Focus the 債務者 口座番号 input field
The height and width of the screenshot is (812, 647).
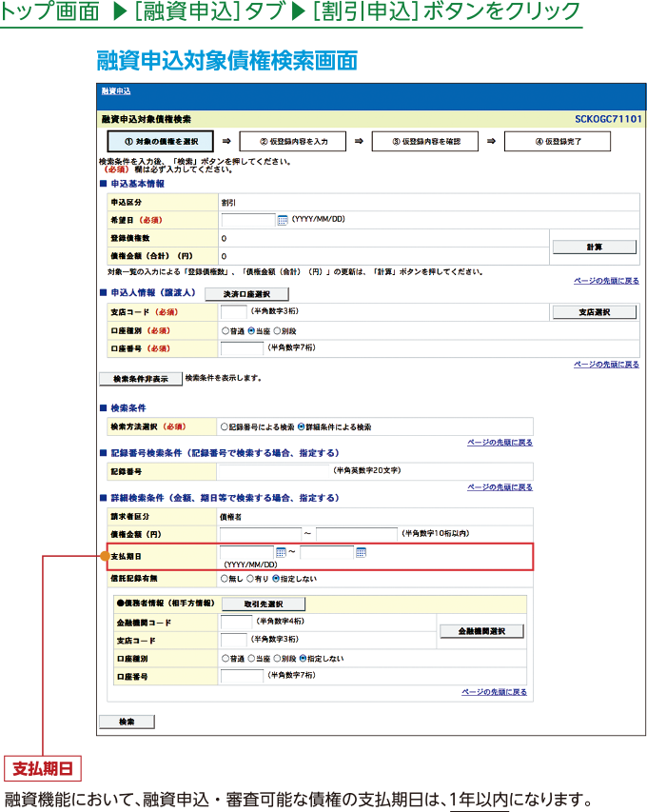[242, 676]
